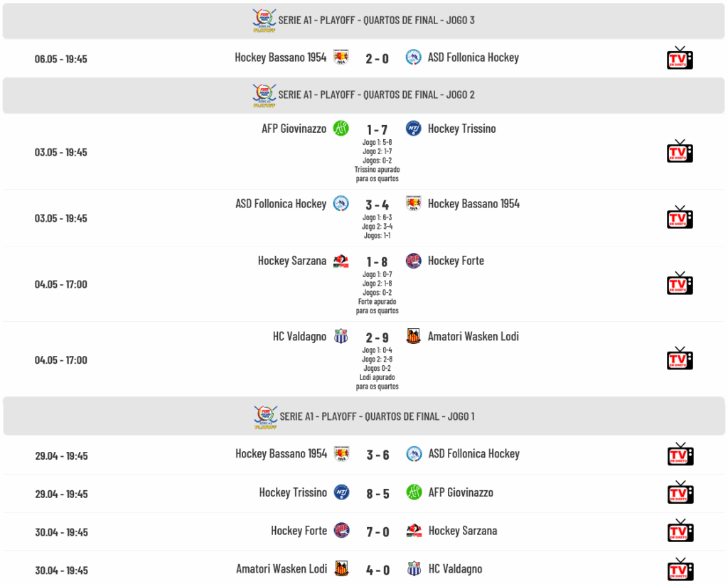Click TV icon for Trissino vs Giovinazzo 29.04

point(680,492)
